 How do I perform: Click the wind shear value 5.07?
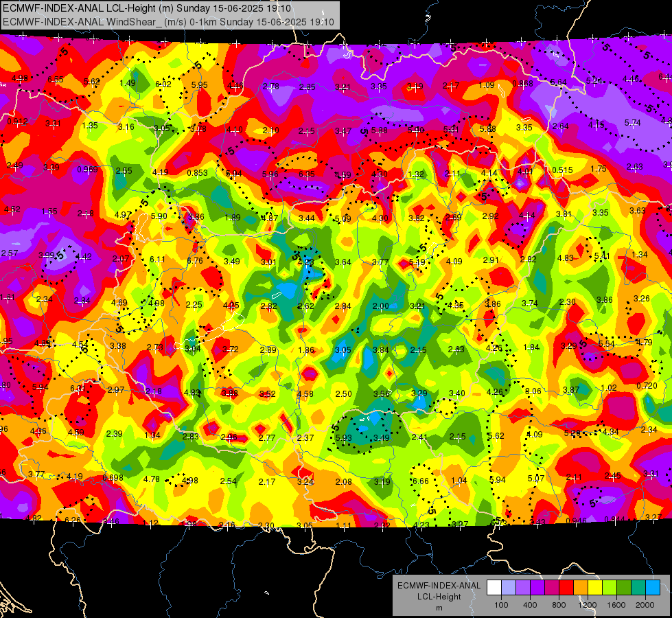(x=536, y=478)
